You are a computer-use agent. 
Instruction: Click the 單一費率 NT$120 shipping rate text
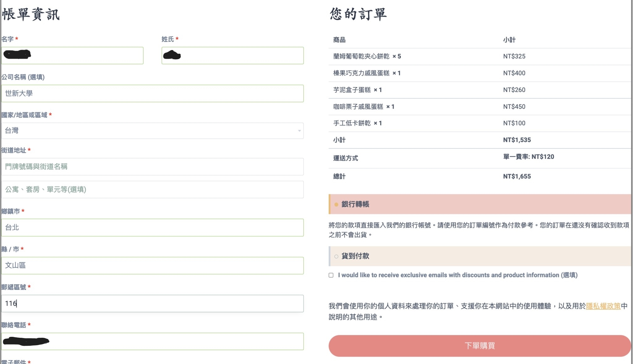(528, 157)
